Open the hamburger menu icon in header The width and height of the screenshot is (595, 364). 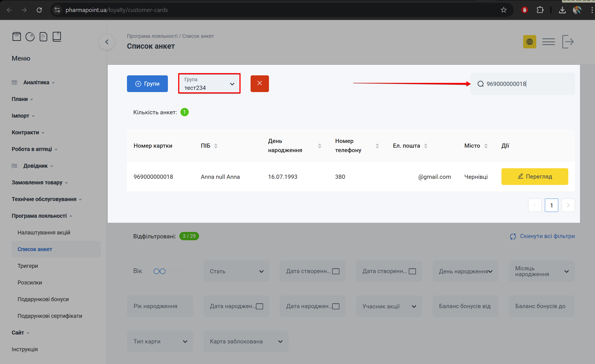549,42
